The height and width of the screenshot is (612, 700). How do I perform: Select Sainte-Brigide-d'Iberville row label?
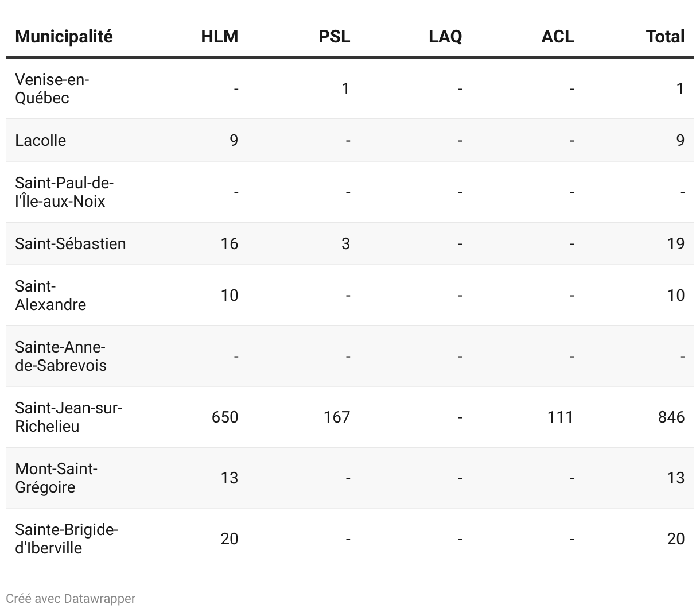[67, 539]
